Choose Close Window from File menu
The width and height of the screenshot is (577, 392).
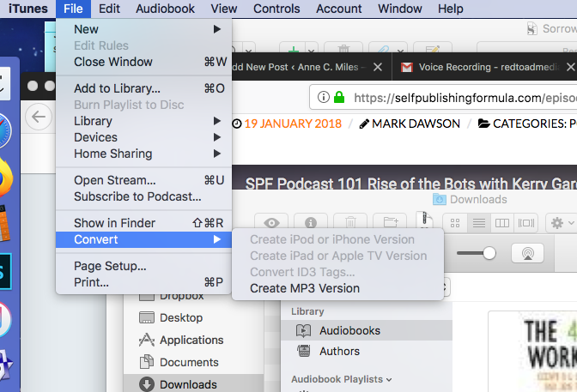(143, 62)
